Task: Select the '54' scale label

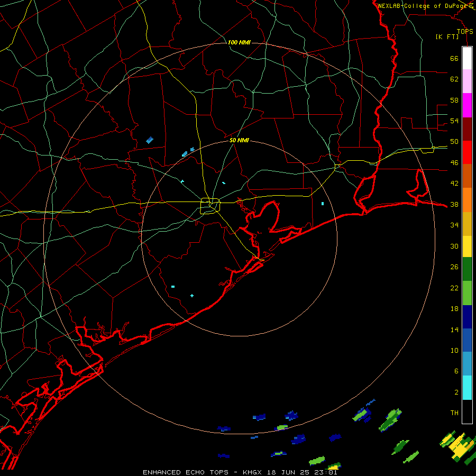Action: tap(454, 121)
